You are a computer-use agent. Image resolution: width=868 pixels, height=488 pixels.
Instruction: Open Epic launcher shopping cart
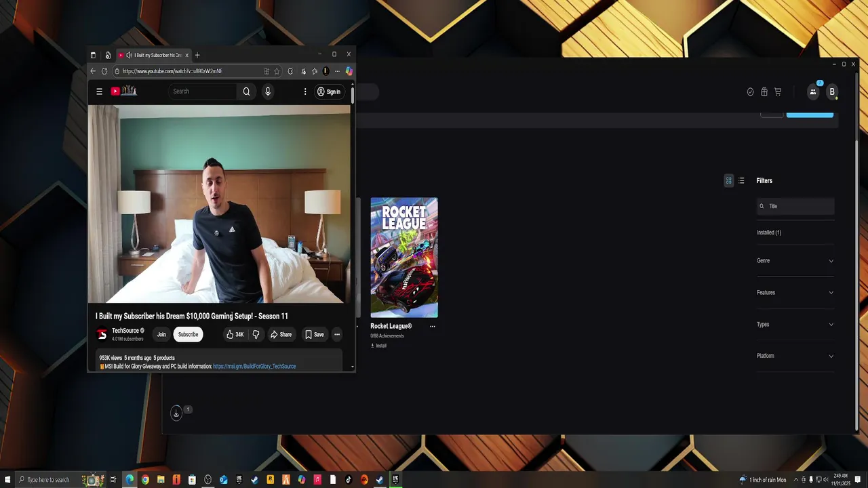click(778, 91)
